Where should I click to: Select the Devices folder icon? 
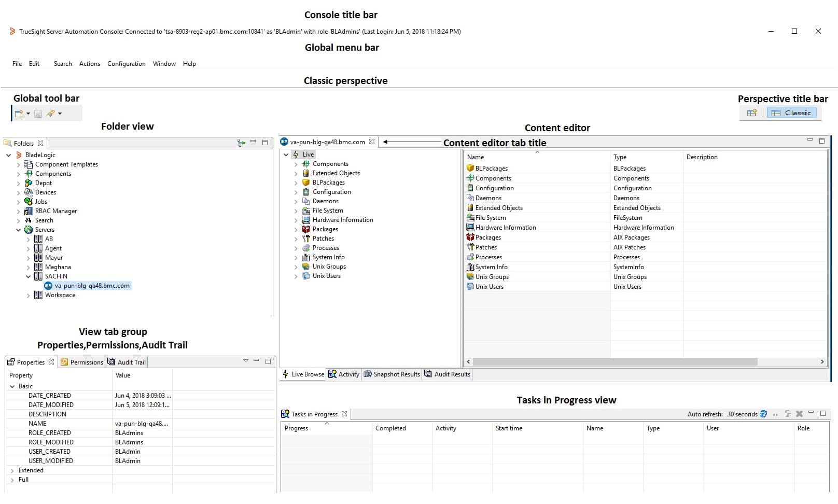point(29,192)
